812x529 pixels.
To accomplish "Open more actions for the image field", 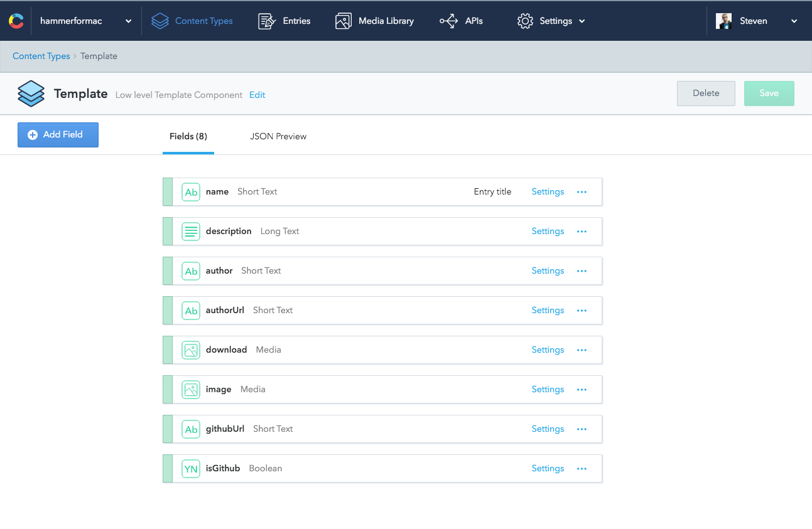I will [x=582, y=390].
